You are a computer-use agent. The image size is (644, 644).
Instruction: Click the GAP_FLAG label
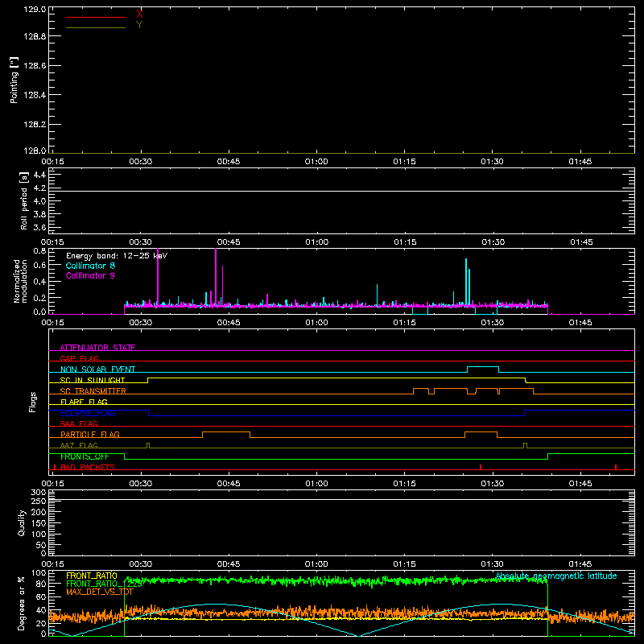(79, 358)
